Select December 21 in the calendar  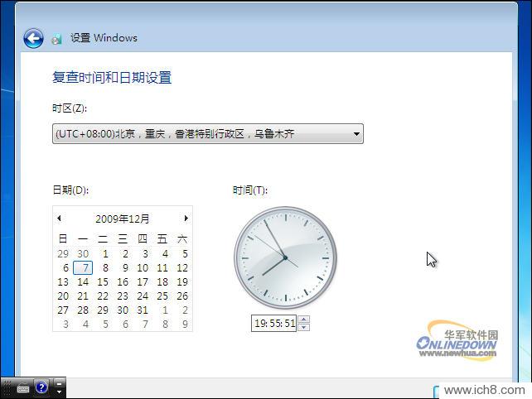pyautogui.click(x=83, y=296)
